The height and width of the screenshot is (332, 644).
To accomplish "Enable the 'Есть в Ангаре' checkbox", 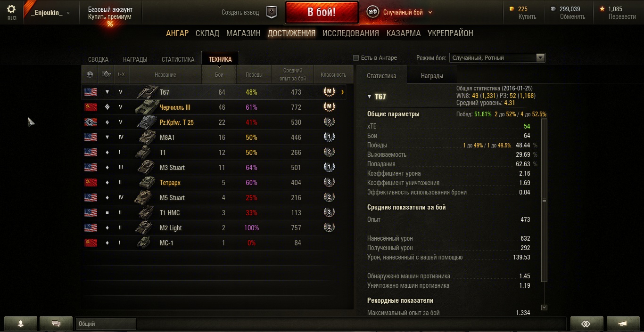I will pos(356,58).
